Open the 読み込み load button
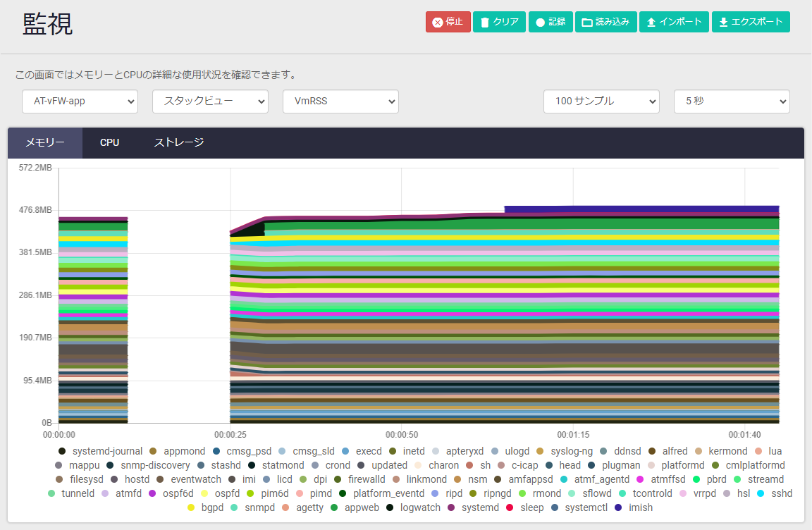 click(x=606, y=22)
